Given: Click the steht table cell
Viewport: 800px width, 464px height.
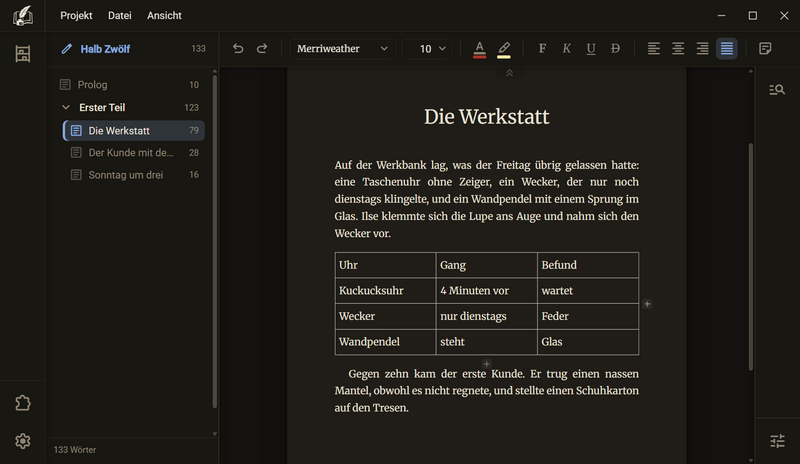Looking at the screenshot, I should pos(486,342).
